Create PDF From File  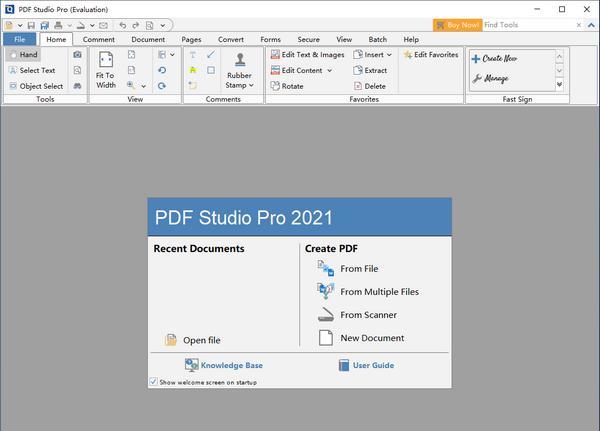coord(348,269)
